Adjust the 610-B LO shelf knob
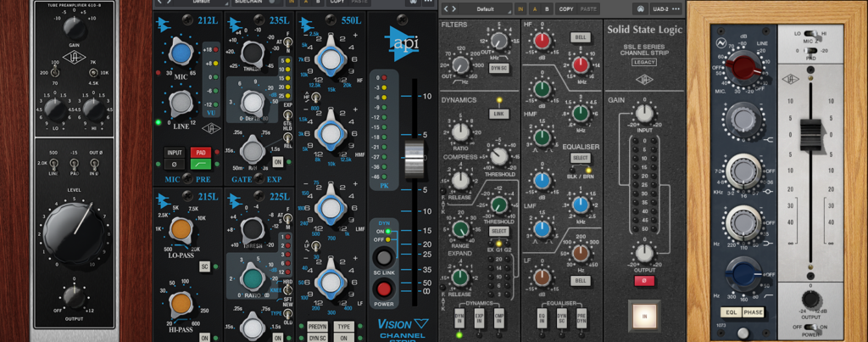Screen dimensions: 868x342 [55, 110]
